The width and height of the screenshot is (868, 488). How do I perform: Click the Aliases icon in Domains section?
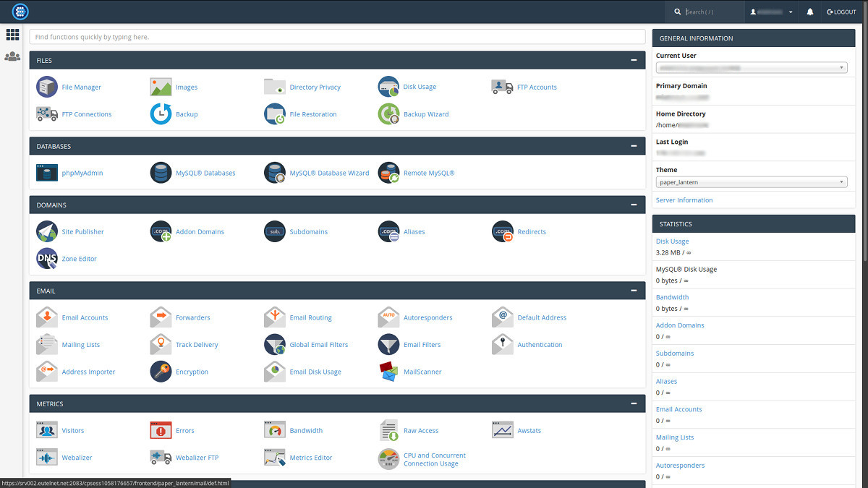tap(388, 231)
